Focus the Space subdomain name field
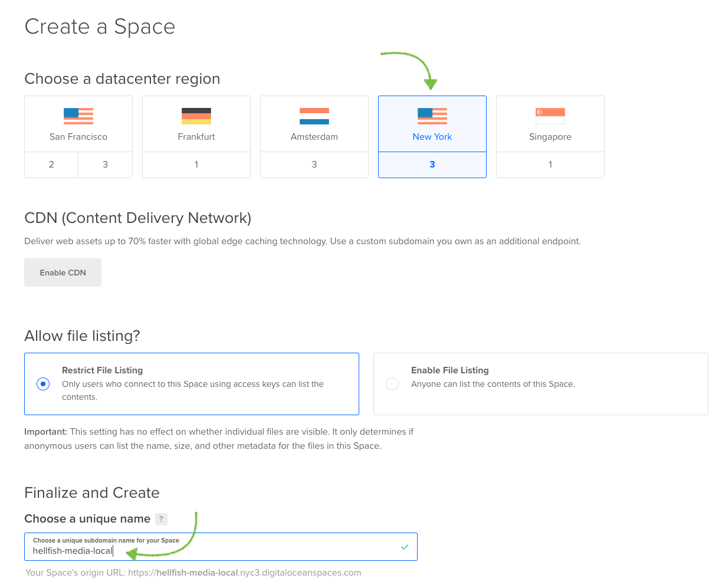Viewport: 722px width, 588px height. 221,547
